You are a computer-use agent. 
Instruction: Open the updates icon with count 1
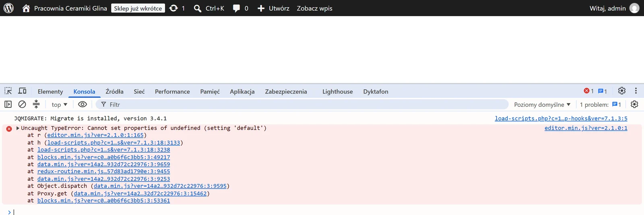click(x=177, y=8)
